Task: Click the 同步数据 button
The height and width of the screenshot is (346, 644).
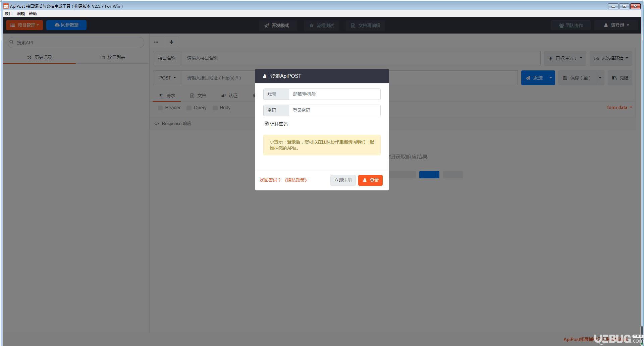Action: [x=66, y=25]
